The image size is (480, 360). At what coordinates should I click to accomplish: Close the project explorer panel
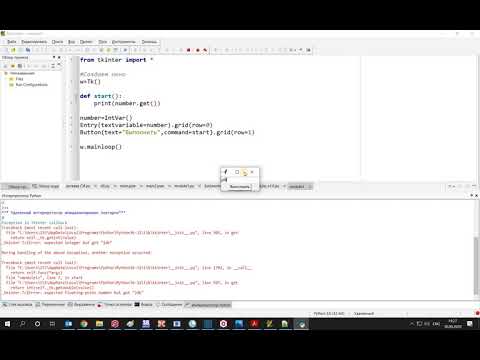coord(59,57)
